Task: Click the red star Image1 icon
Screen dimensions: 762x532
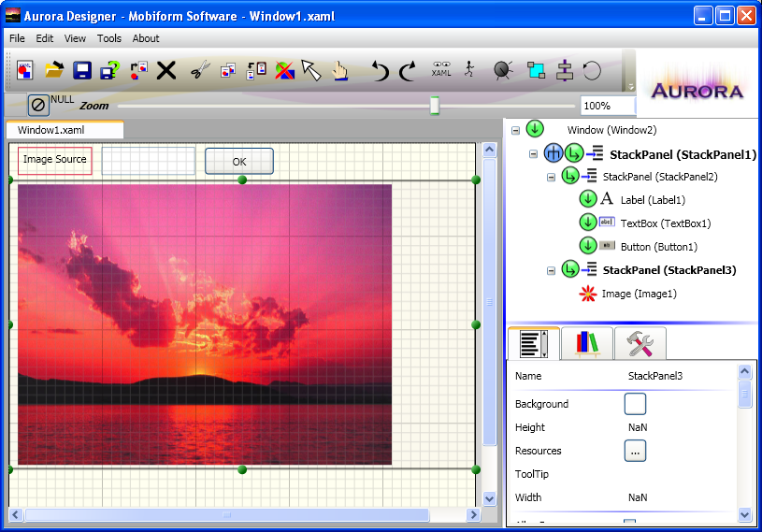Action: [588, 294]
